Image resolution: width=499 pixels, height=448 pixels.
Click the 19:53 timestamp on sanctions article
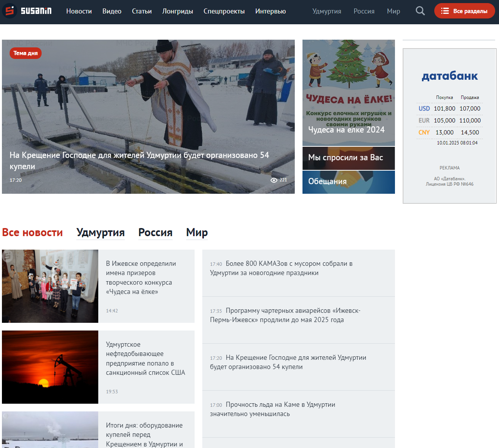pos(112,392)
